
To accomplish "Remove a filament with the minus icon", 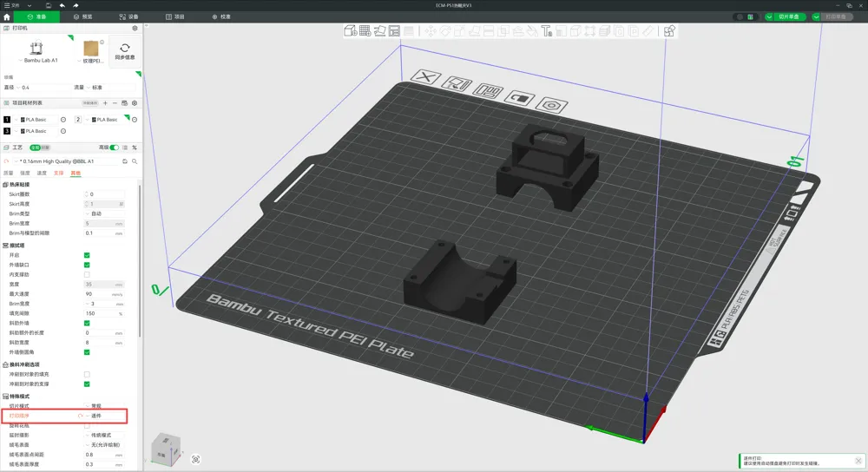I will (115, 103).
